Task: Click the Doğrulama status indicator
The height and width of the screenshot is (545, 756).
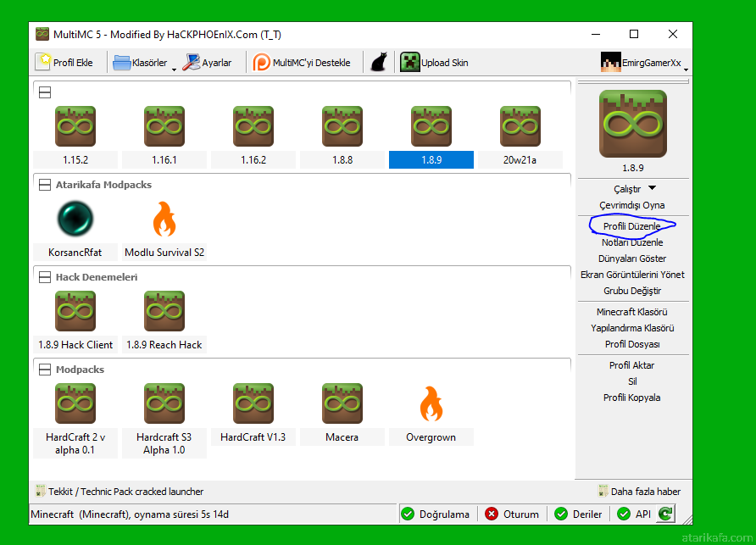Action: (x=436, y=514)
